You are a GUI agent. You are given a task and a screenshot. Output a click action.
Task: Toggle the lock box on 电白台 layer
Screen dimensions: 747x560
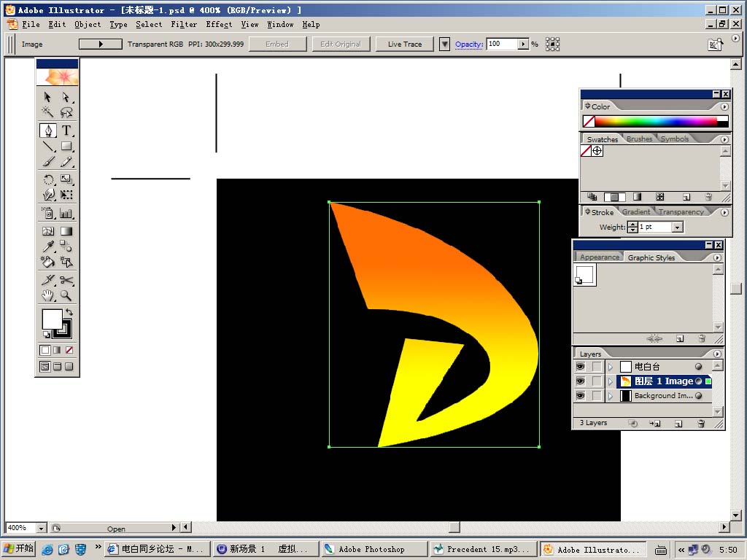click(597, 367)
